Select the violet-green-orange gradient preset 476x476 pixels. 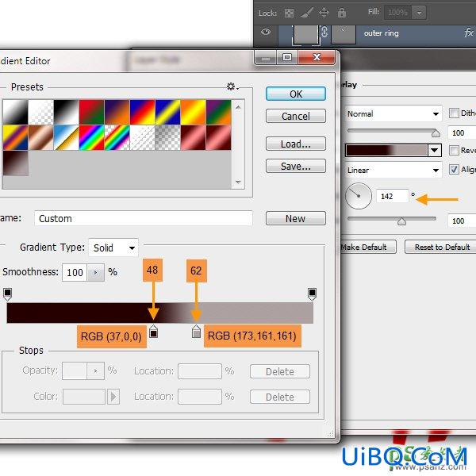pos(219,112)
